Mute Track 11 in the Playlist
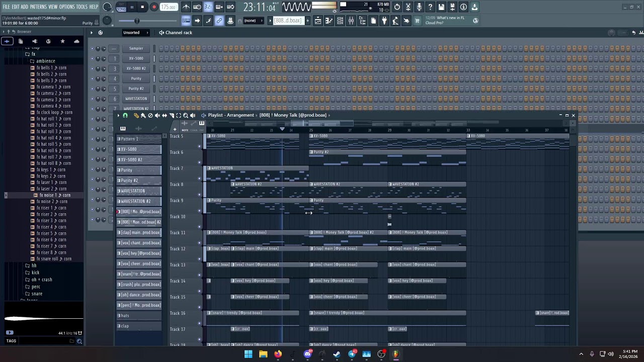Viewport: 644px width, 362px height. pyautogui.click(x=199, y=243)
